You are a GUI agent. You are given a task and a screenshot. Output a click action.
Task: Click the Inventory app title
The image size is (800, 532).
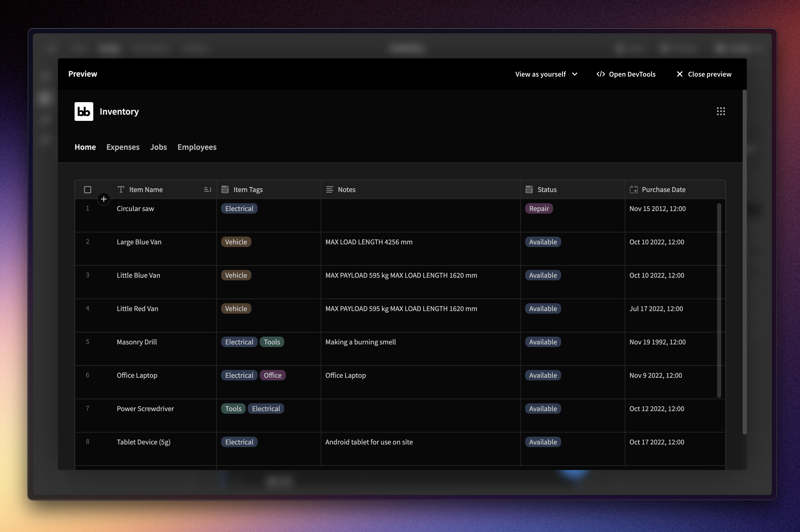coord(119,111)
